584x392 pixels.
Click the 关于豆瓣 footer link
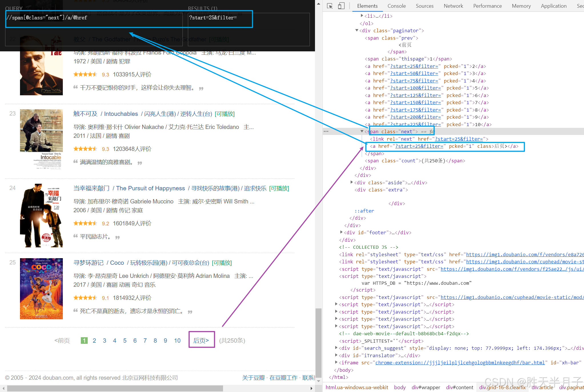pos(254,377)
